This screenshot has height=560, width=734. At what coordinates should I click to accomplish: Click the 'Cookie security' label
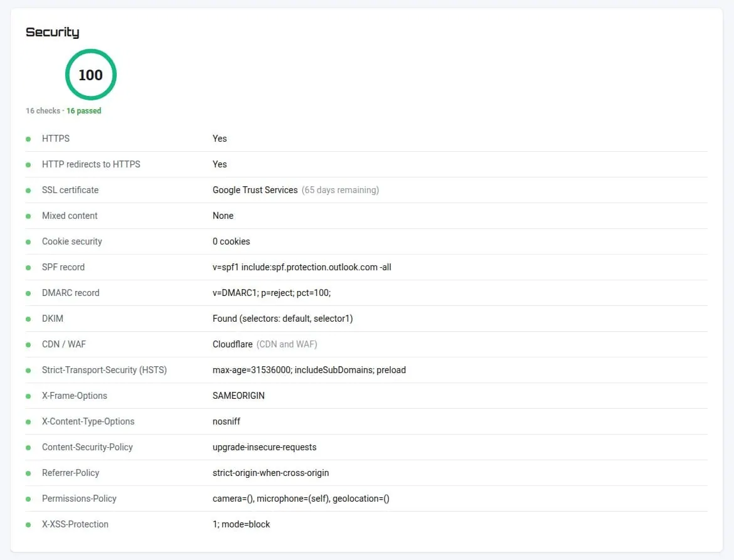pos(72,241)
